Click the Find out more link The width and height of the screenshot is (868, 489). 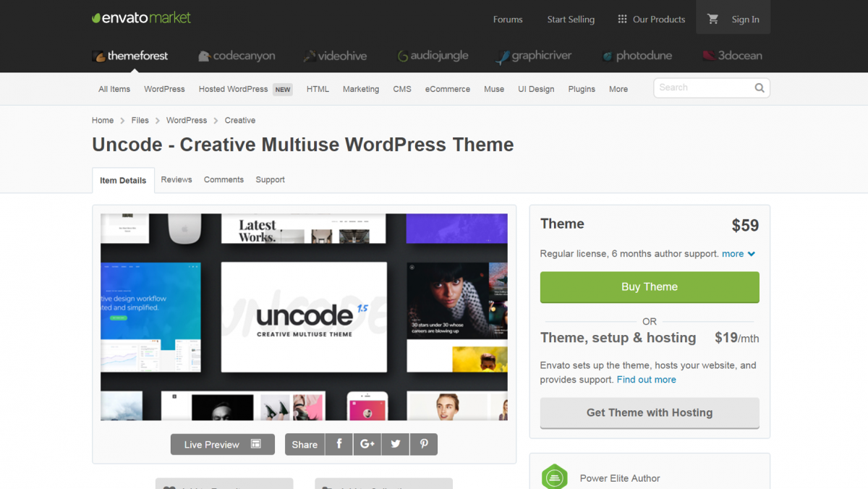[x=647, y=380]
